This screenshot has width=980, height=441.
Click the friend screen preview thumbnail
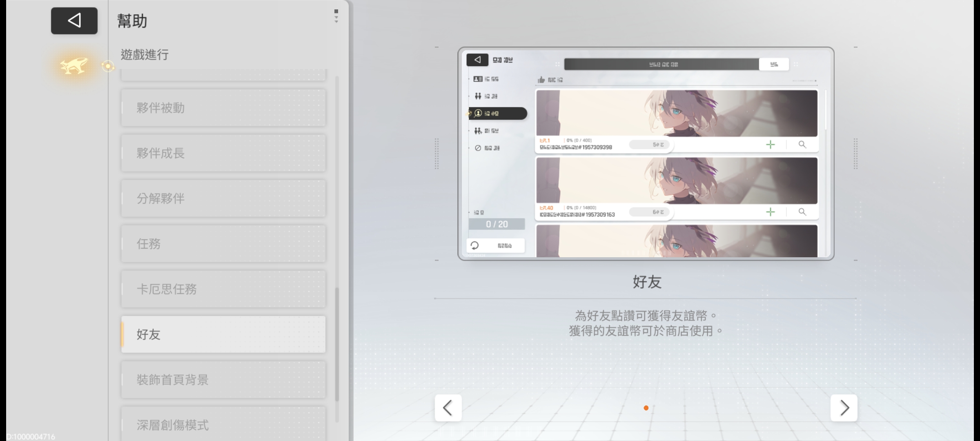click(x=646, y=154)
